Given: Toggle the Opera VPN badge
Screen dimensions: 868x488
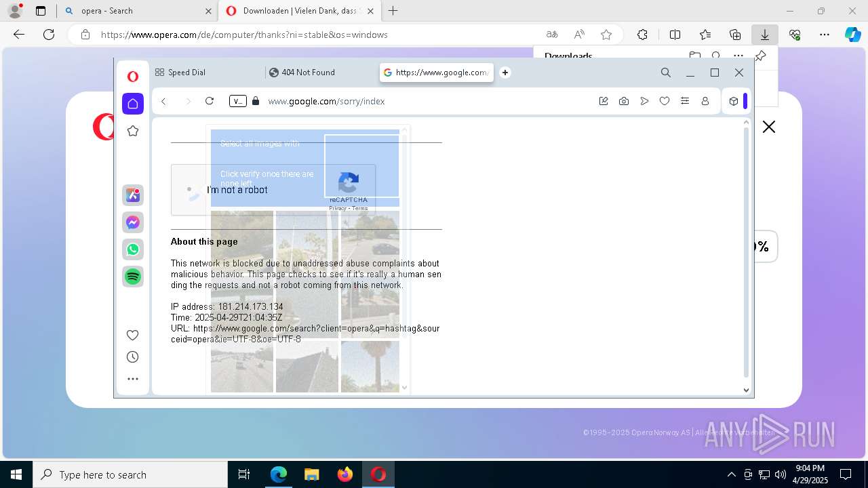Looking at the screenshot, I should pos(238,101).
